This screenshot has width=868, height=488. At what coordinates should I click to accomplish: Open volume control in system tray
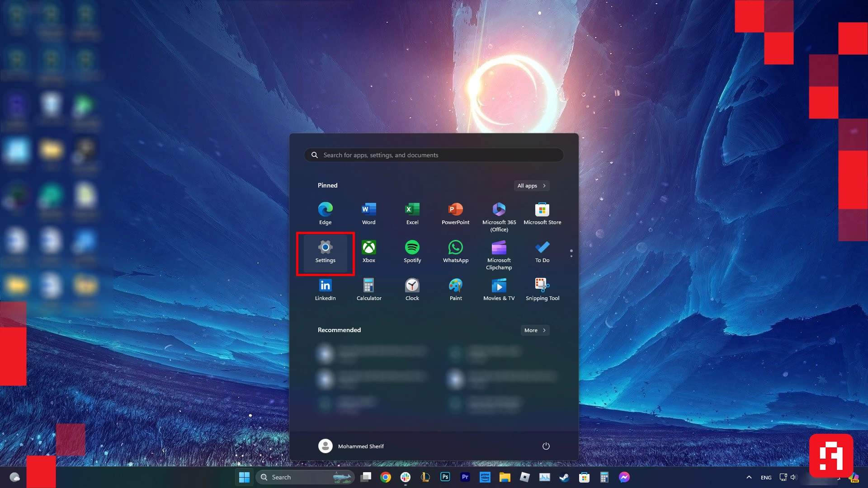(x=793, y=477)
